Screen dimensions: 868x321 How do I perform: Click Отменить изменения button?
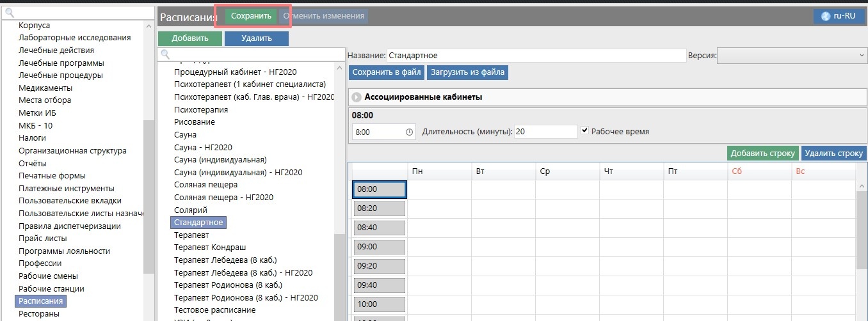pos(324,16)
